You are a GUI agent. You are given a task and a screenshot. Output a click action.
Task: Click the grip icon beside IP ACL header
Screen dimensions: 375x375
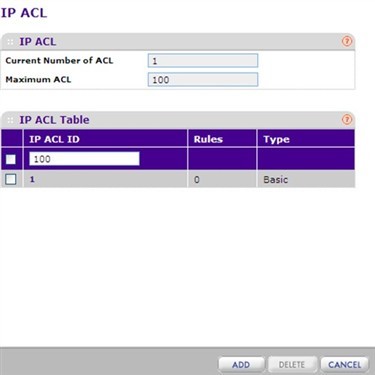click(10, 42)
